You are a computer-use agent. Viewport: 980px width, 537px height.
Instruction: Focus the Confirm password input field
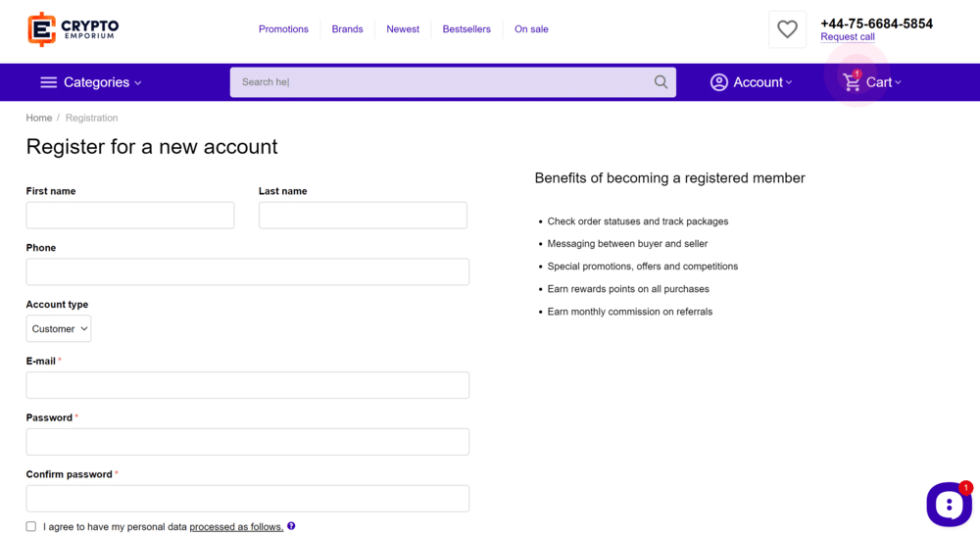pyautogui.click(x=248, y=499)
